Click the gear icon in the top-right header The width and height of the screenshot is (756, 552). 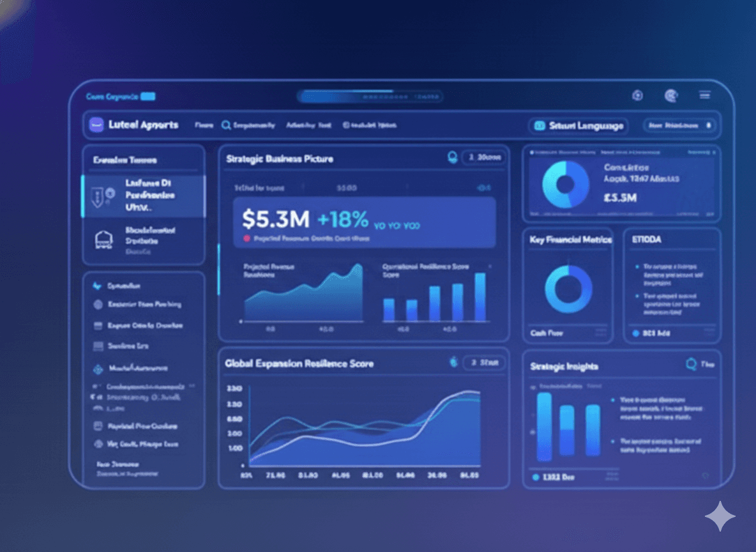coord(637,96)
